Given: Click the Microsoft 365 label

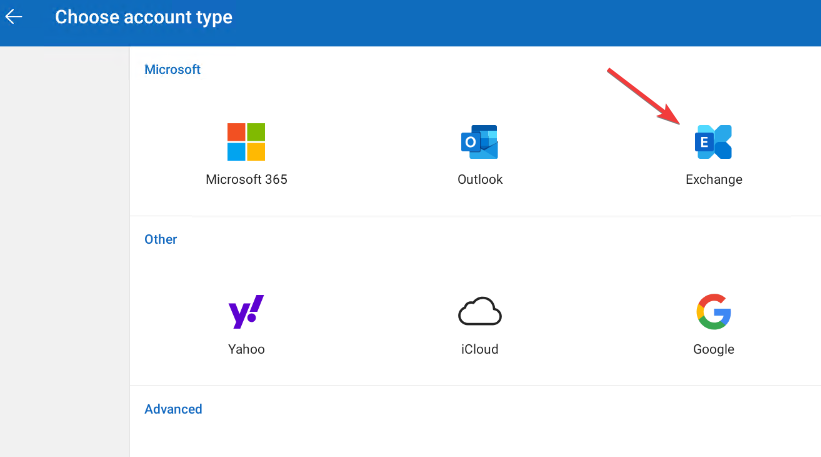Looking at the screenshot, I should pos(247,180).
